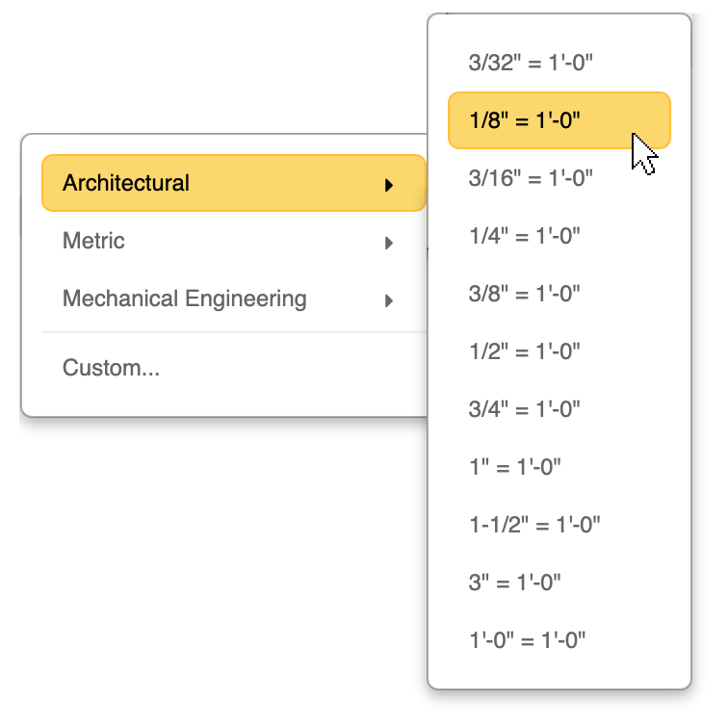Image resolution: width=728 pixels, height=725 pixels.
Task: Set scale to 1/2" = 1'-0"
Action: coord(525,351)
